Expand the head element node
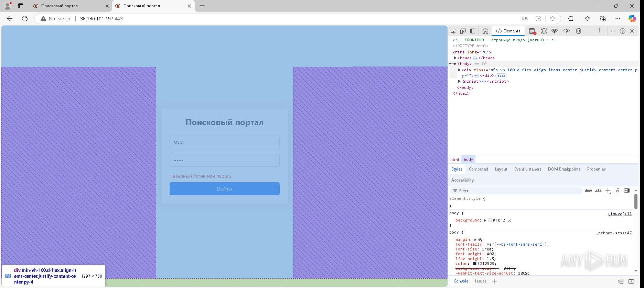Image resolution: width=644 pixels, height=288 pixels. pos(455,58)
